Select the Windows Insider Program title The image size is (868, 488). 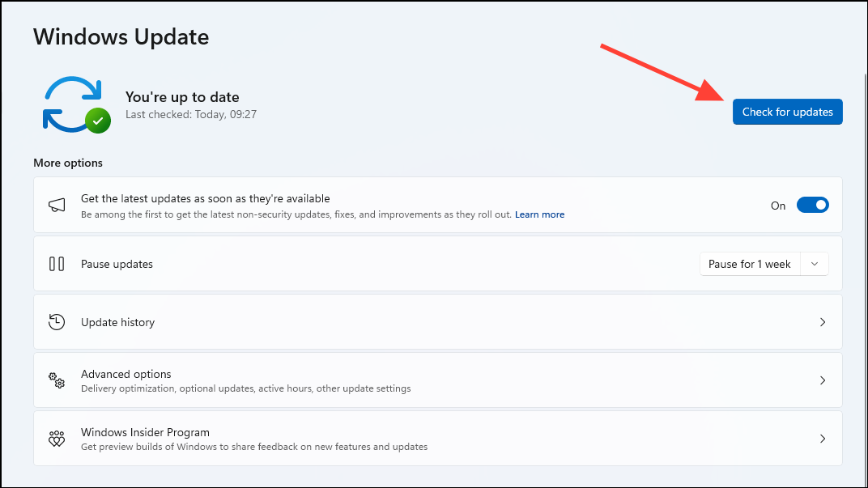(145, 432)
